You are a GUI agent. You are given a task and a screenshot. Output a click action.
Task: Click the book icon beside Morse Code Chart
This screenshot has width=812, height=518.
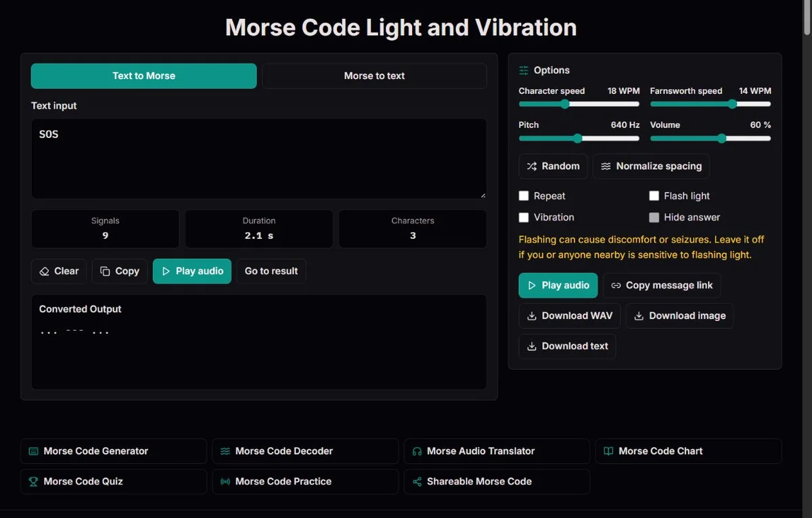coord(608,451)
